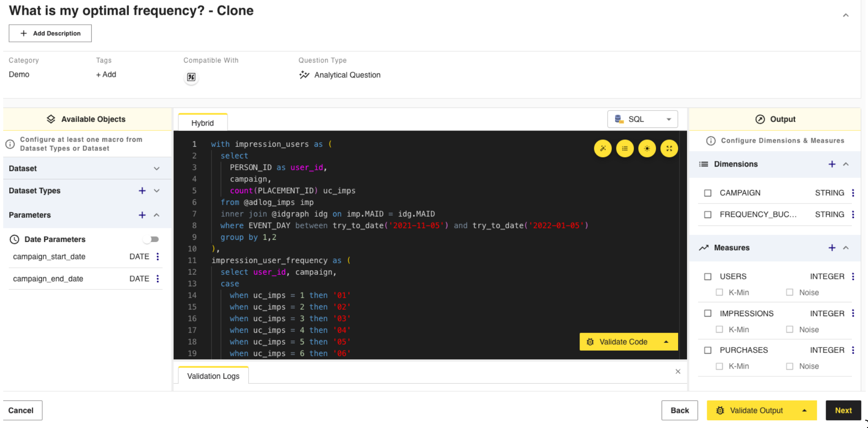Toggle editor light theme sun icon
The height and width of the screenshot is (428, 868).
click(x=647, y=149)
